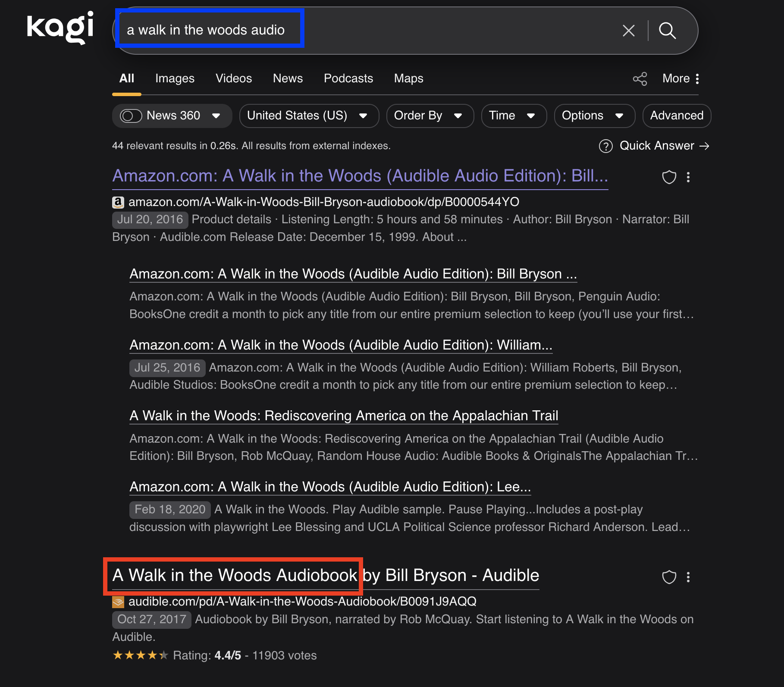Expand the Time filter dropdown
This screenshot has width=784, height=687.
[514, 116]
